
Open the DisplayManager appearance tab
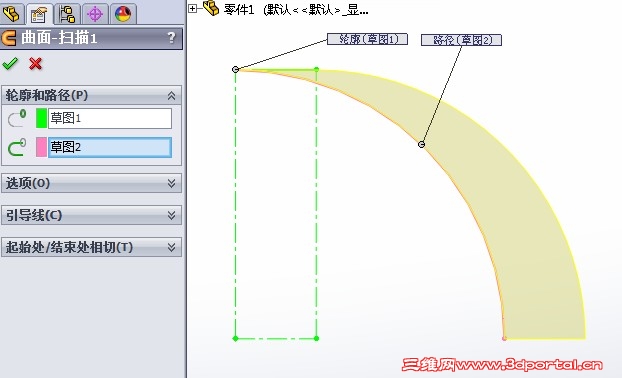123,13
